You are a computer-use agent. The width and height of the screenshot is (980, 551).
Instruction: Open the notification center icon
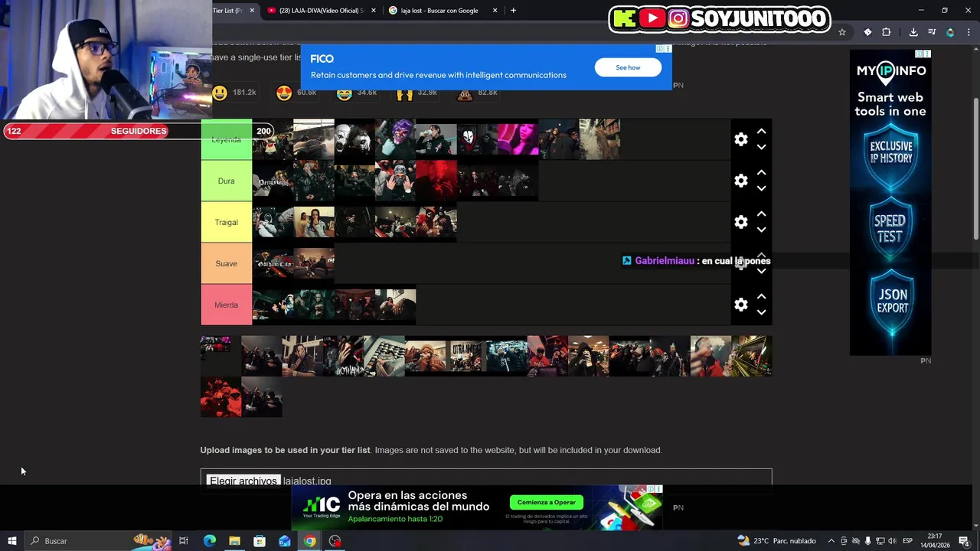click(x=964, y=541)
